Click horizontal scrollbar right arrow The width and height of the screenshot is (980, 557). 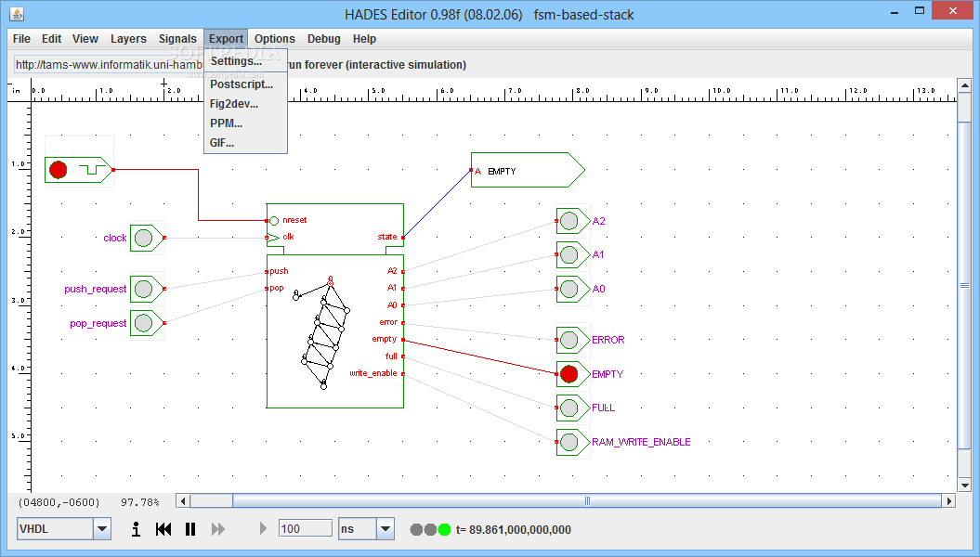point(949,500)
